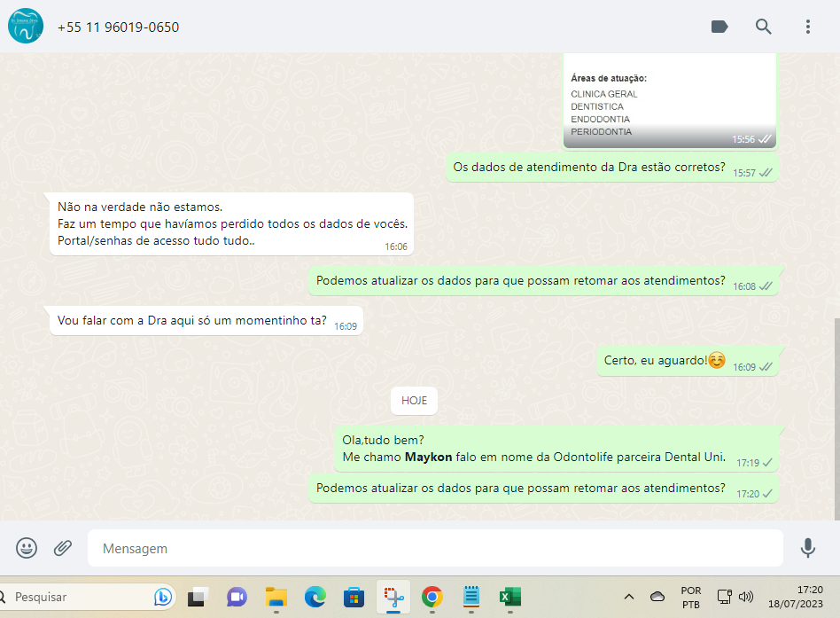Open the Chat (Teams) taskbar icon
The height and width of the screenshot is (618, 840).
(x=237, y=597)
